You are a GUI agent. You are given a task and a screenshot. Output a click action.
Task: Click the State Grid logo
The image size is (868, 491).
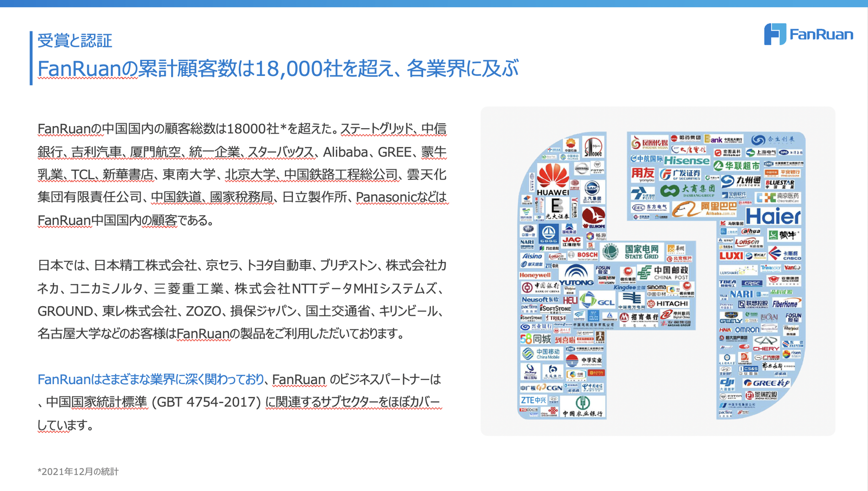pos(631,251)
